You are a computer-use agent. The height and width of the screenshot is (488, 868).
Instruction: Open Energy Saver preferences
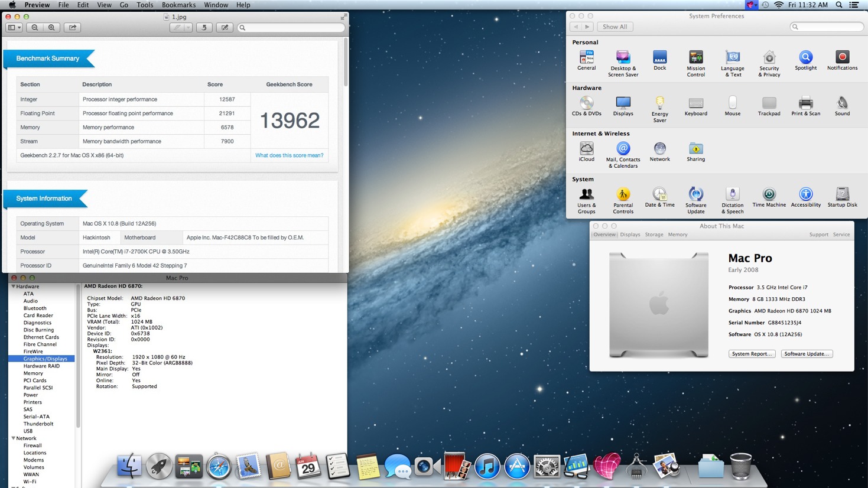(x=659, y=109)
